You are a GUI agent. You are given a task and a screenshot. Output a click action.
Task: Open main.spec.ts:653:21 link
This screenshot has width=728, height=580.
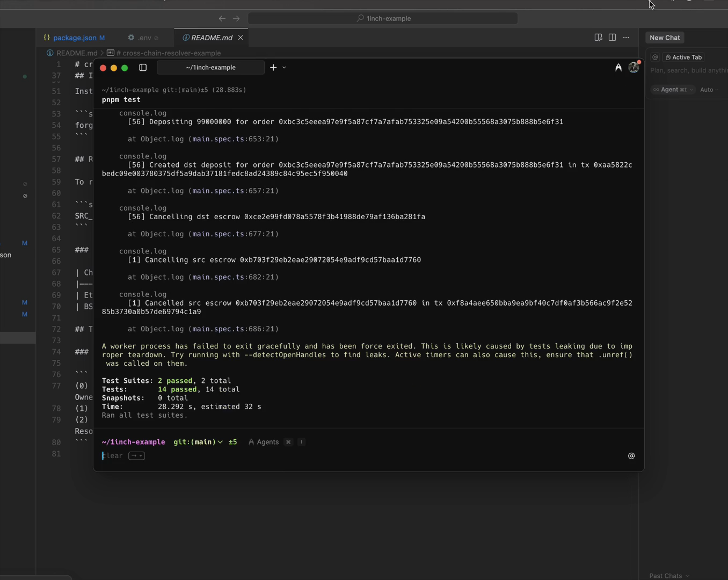point(234,139)
